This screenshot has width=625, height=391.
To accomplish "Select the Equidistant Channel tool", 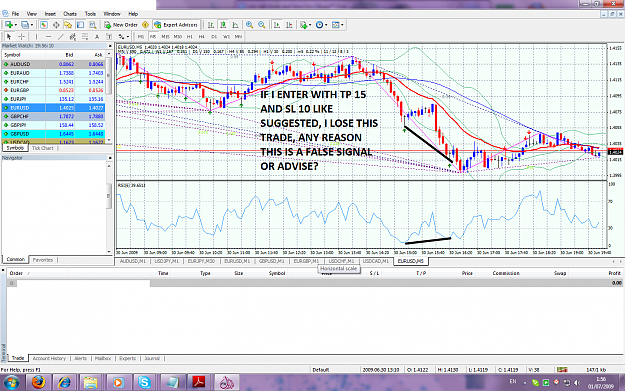I will pos(73,37).
